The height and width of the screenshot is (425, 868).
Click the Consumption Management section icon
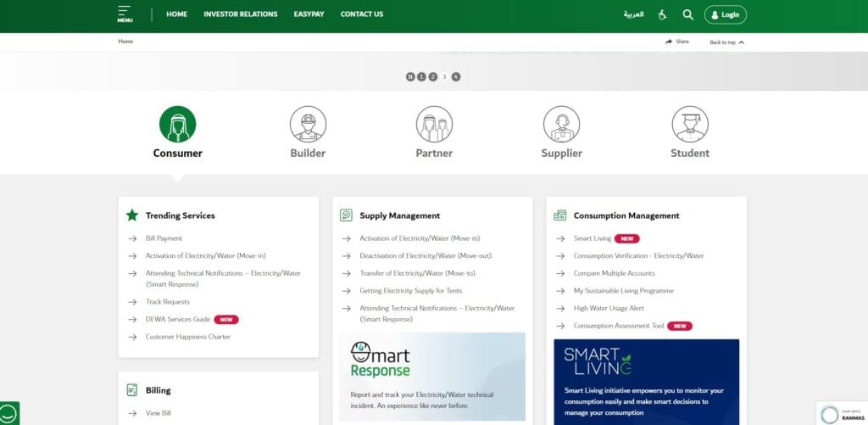pos(559,215)
